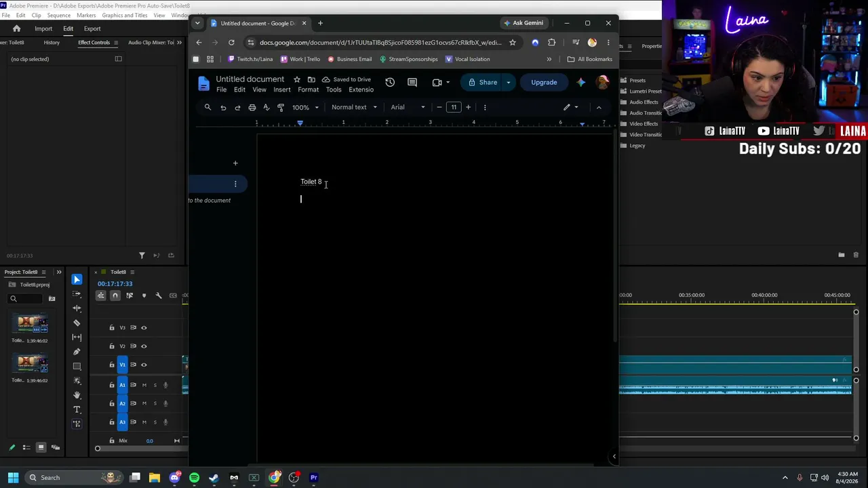Open the Arial font dropdown
Viewport: 868px width, 488px height.
point(408,107)
